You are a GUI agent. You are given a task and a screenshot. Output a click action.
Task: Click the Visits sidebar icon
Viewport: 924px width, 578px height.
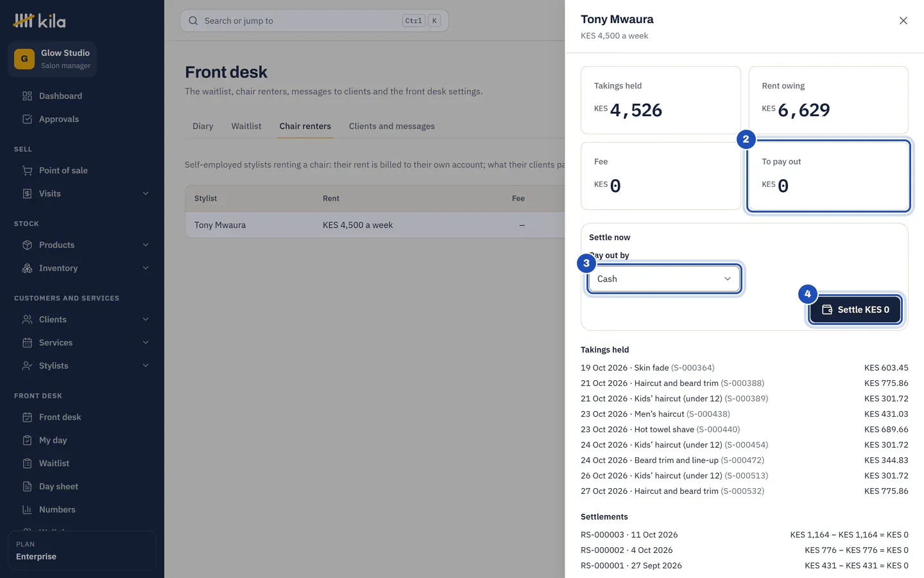click(x=27, y=193)
